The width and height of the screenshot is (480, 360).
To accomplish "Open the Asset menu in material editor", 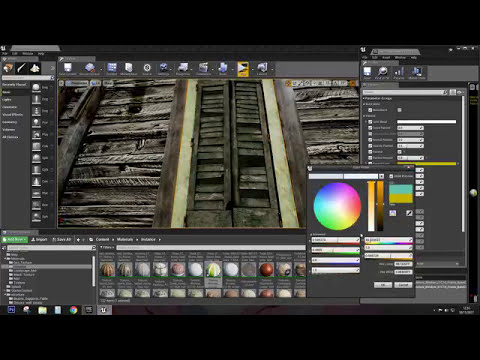I will pyautogui.click(x=386, y=57).
